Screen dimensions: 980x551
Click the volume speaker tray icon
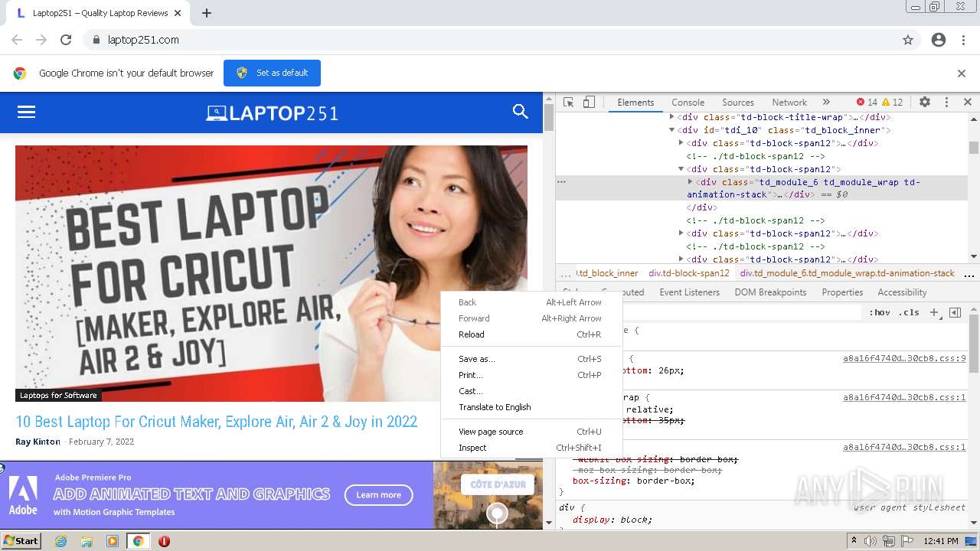(871, 541)
